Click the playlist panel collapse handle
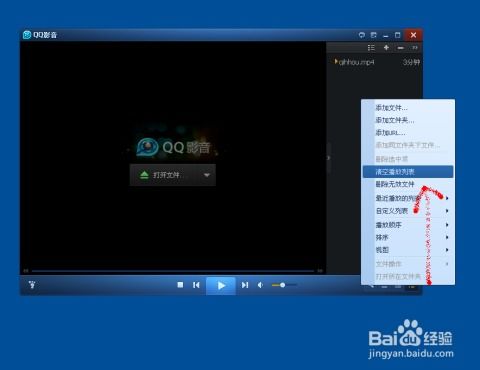The height and width of the screenshot is (370, 480). pyautogui.click(x=328, y=158)
